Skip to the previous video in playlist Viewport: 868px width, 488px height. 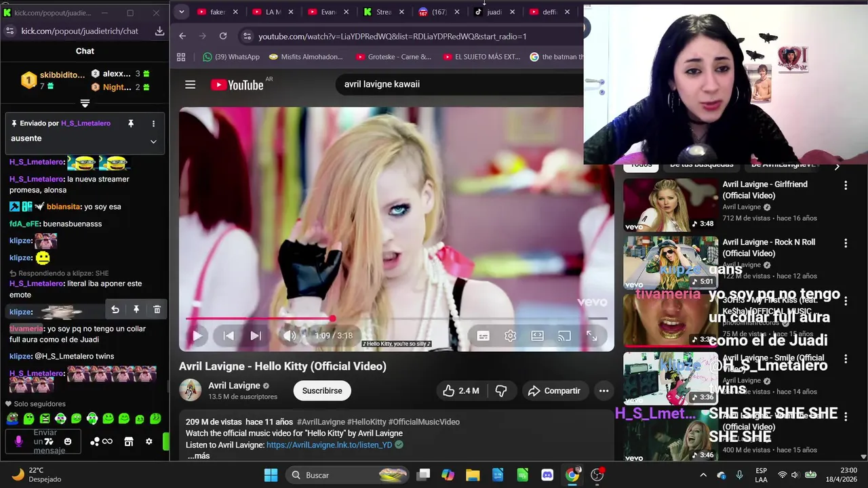tap(229, 335)
